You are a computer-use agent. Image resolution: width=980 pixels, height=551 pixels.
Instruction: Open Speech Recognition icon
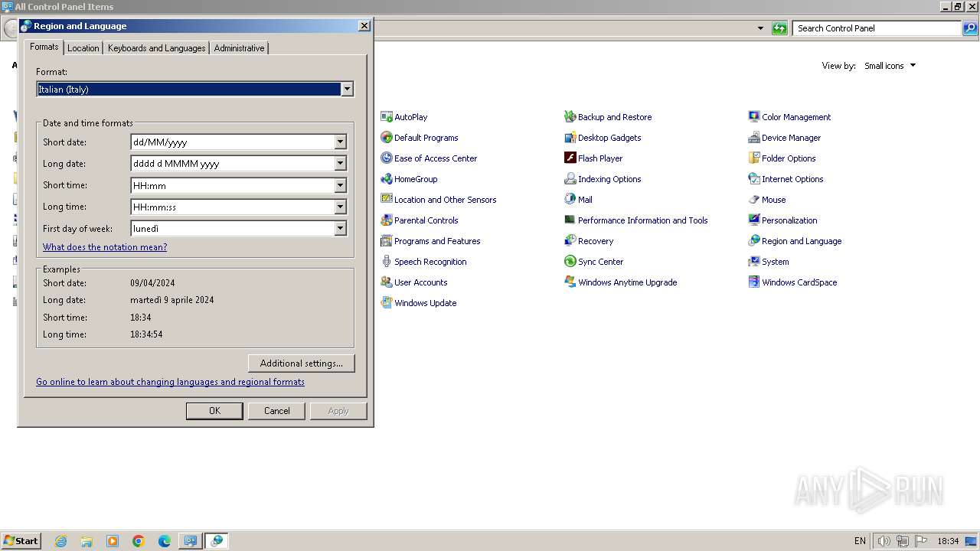[423, 262]
